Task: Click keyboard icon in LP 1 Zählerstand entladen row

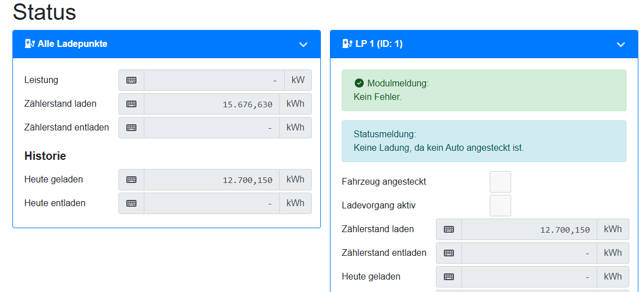Action: coord(449,253)
